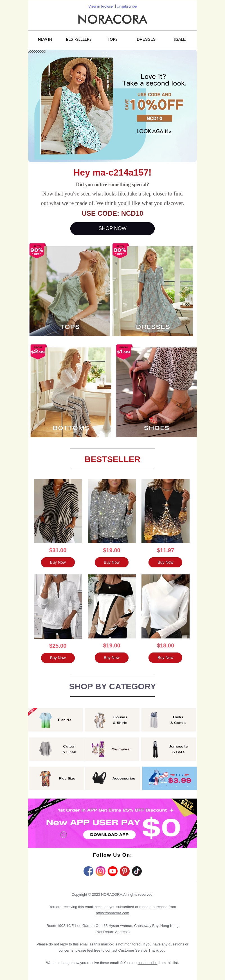The image size is (225, 980).
Task: Open the TOPS 90% off image
Action: point(70,290)
